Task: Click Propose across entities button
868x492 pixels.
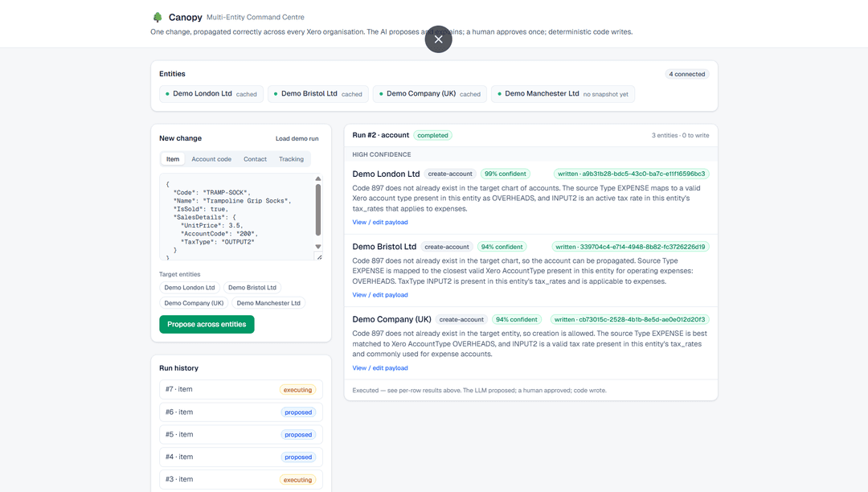Action: point(207,324)
